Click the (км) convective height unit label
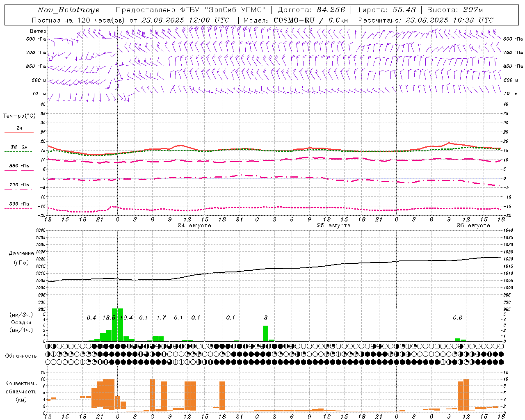Screen dimensions: 525x420 [21, 399]
